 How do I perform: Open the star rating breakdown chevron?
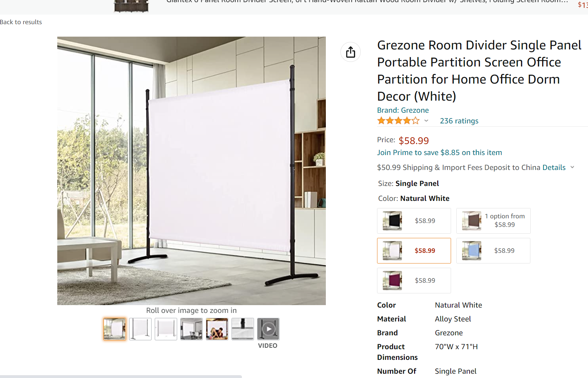426,121
